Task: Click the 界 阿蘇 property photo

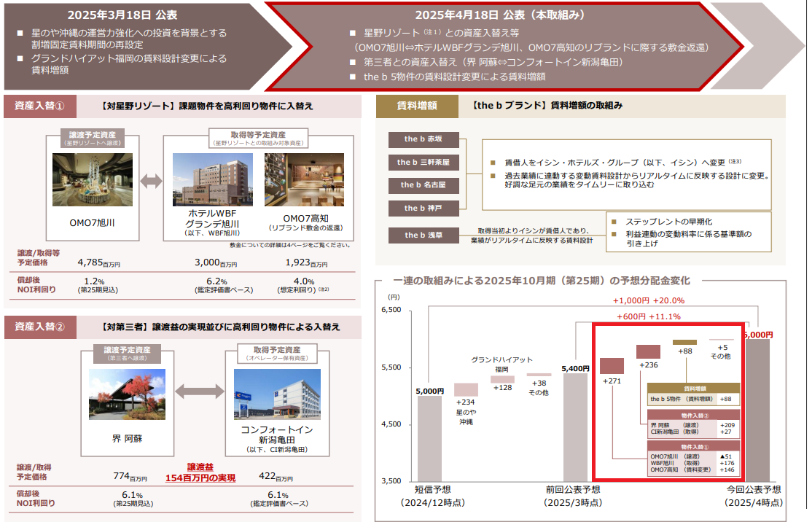Action: 127,394
